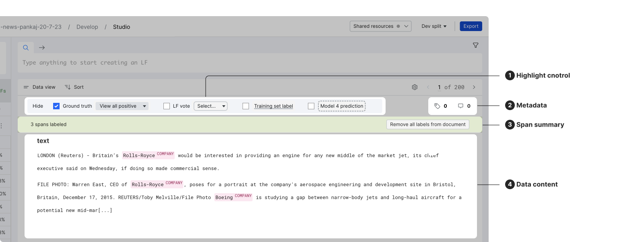
Task: Navigate to Develop breadcrumb
Action: [87, 27]
